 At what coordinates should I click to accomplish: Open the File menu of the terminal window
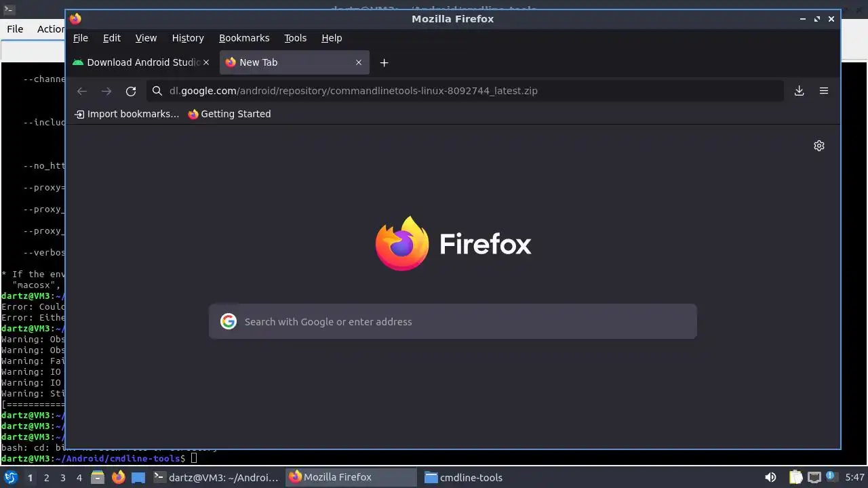pos(15,29)
